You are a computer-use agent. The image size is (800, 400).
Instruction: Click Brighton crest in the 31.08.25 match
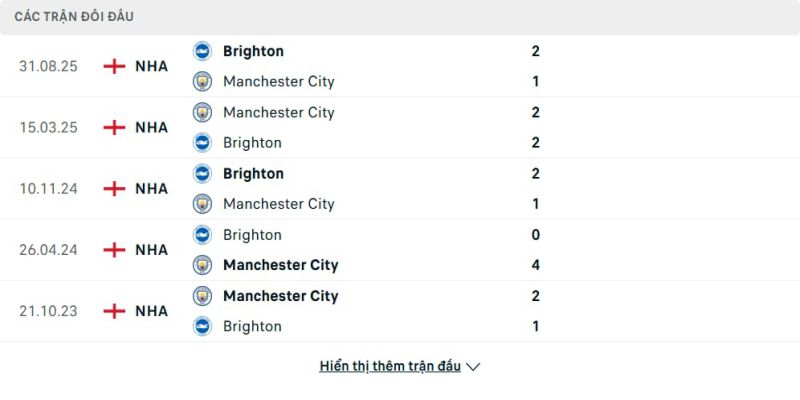[203, 51]
